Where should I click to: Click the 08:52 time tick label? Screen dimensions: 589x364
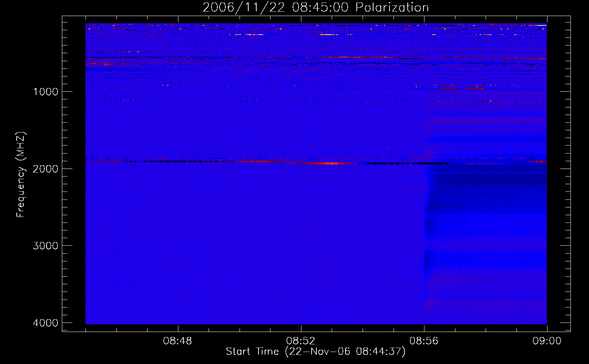tap(301, 341)
